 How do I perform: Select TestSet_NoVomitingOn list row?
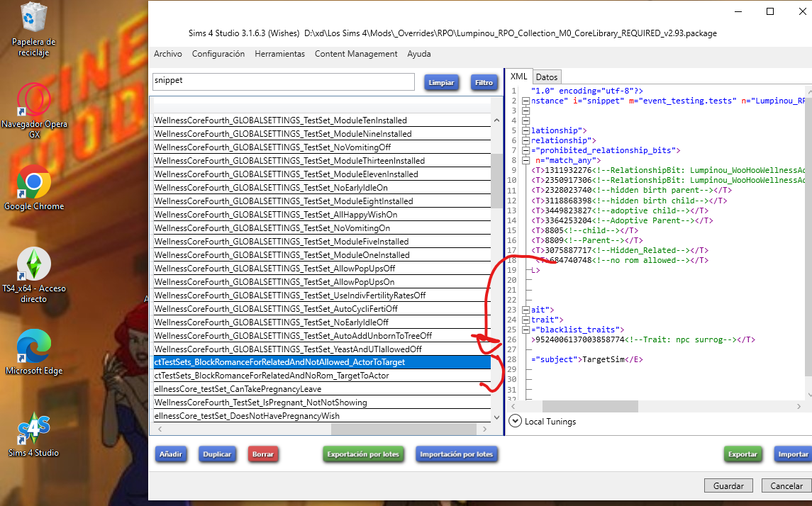(321, 228)
